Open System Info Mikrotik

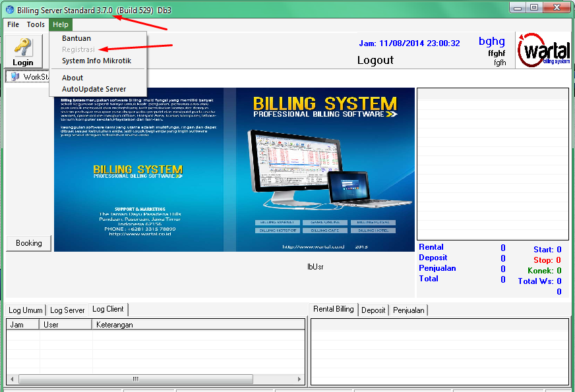point(98,61)
